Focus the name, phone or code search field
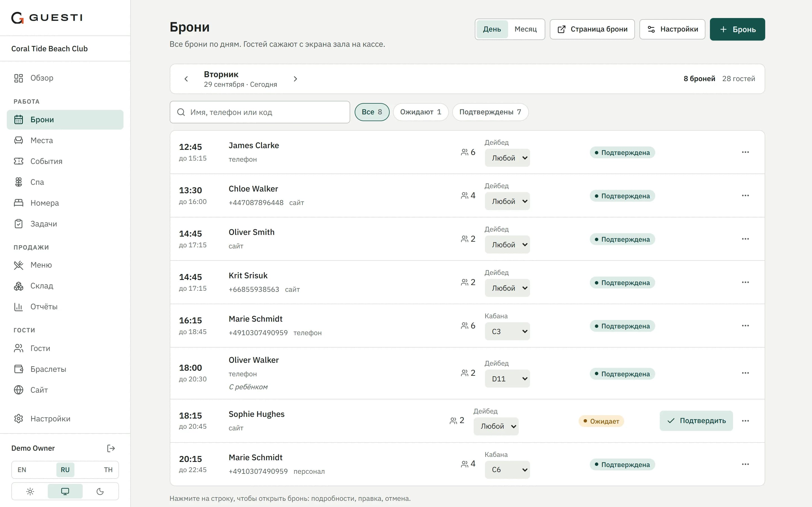Viewport: 812px width, 507px height. coord(260,112)
